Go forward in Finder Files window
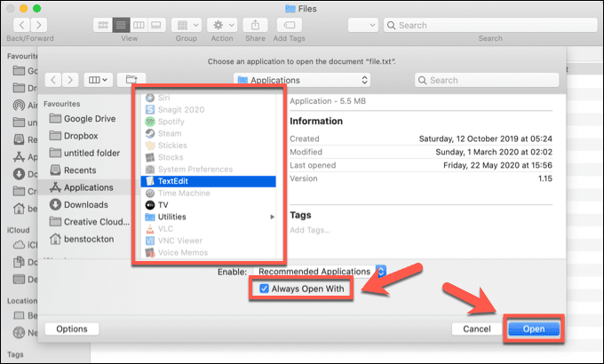 (39, 25)
